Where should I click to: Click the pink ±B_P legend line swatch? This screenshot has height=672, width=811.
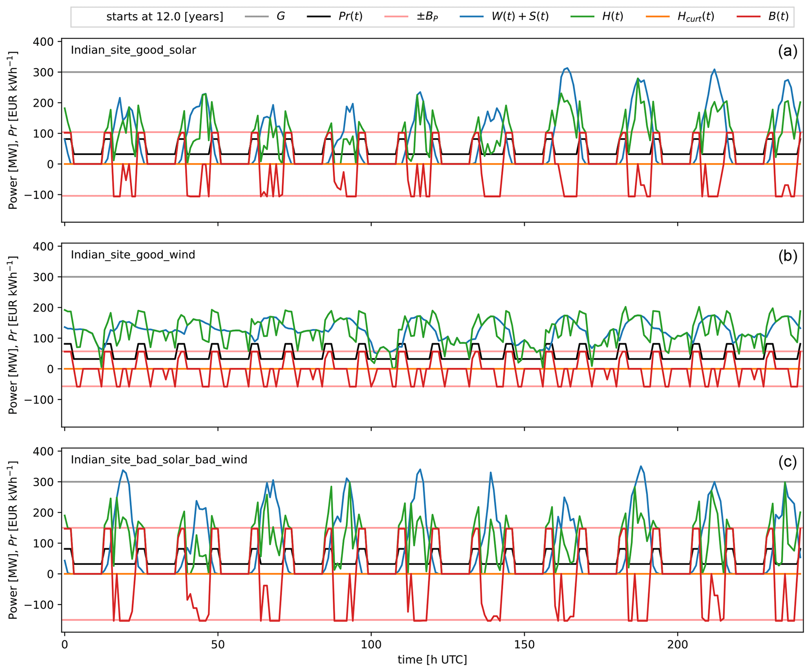click(x=397, y=16)
